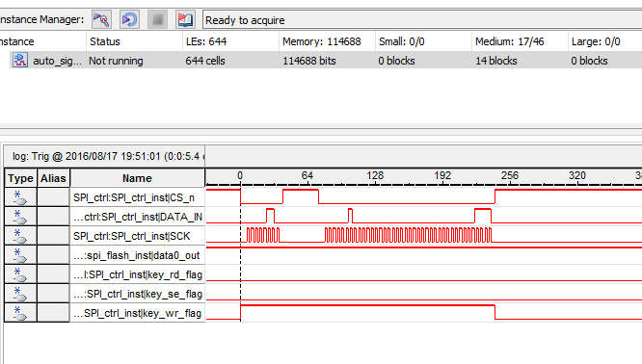Click the Small: 0/0 column header
The height and width of the screenshot is (364, 642).
(x=423, y=41)
